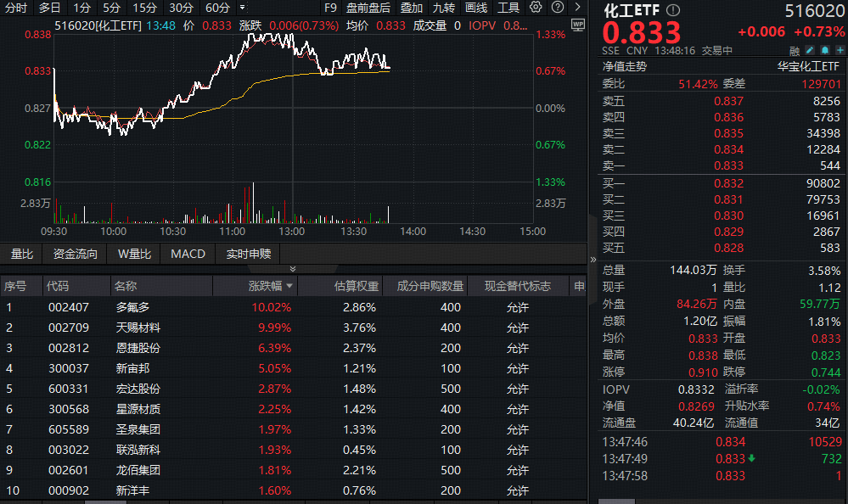Click the 画线 drawing tool button
Viewport: 848px width, 504px height.
(476, 8)
